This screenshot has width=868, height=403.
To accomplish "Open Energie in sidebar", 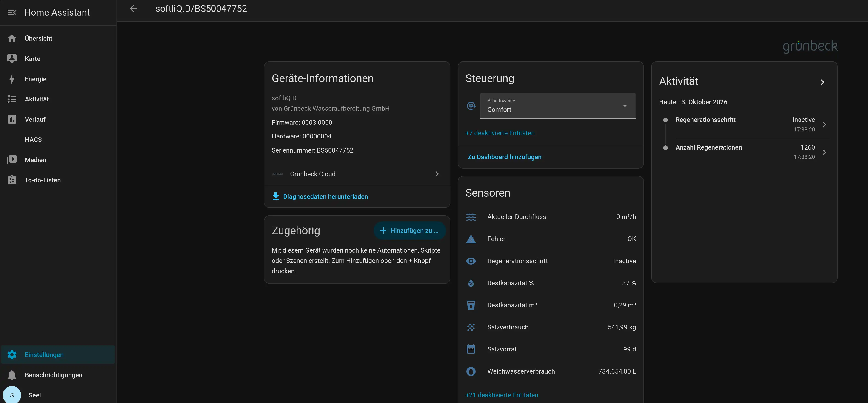I will pyautogui.click(x=58, y=79).
